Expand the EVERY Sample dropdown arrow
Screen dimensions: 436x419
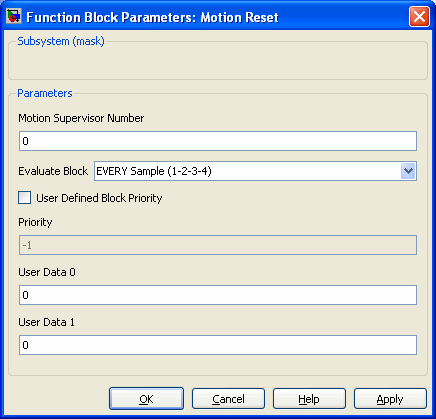(x=408, y=171)
